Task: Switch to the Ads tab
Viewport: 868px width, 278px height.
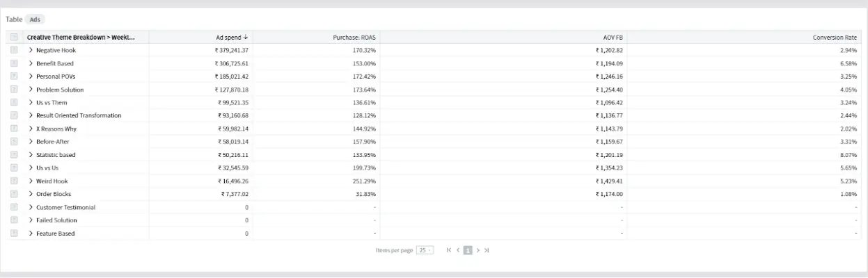Action: click(35, 19)
